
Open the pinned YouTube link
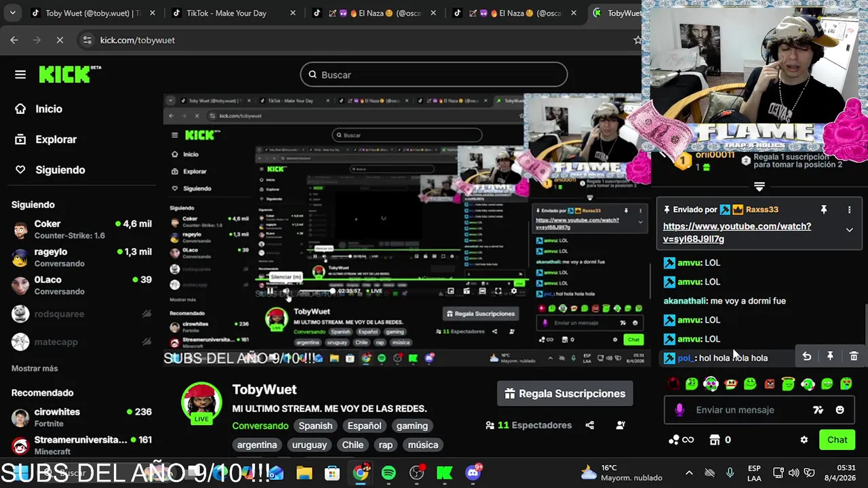(737, 232)
